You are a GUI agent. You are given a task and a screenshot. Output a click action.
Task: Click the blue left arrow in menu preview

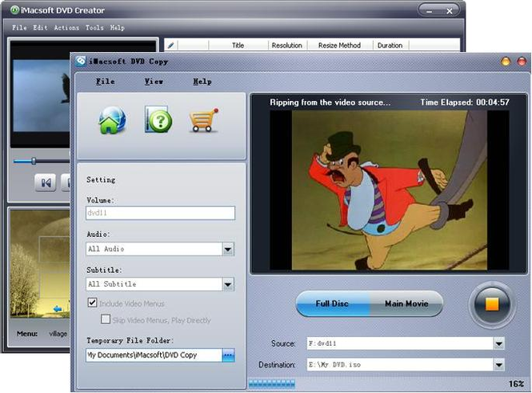click(x=58, y=308)
